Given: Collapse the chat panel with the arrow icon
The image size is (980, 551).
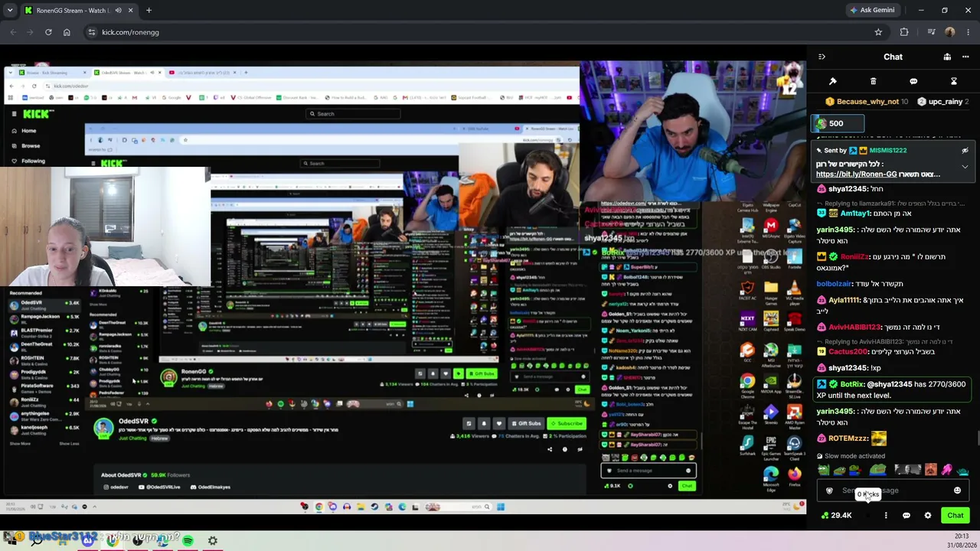Looking at the screenshot, I should pyautogui.click(x=822, y=57).
